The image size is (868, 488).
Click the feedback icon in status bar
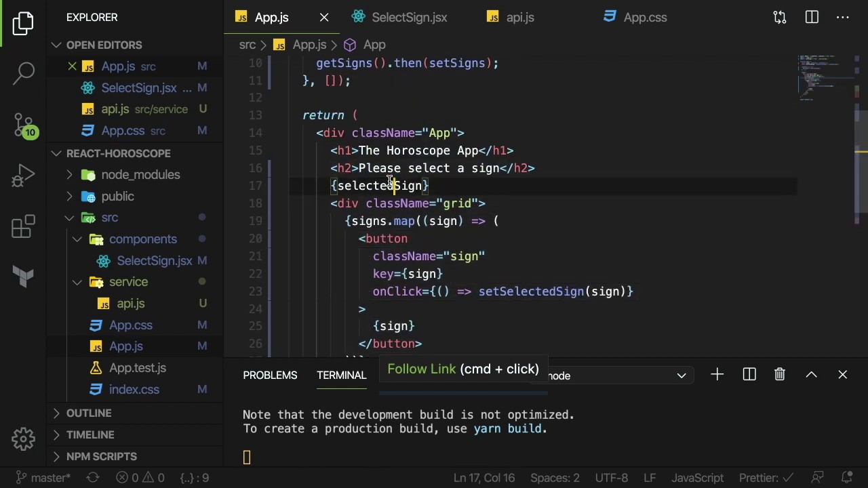pyautogui.click(x=818, y=478)
